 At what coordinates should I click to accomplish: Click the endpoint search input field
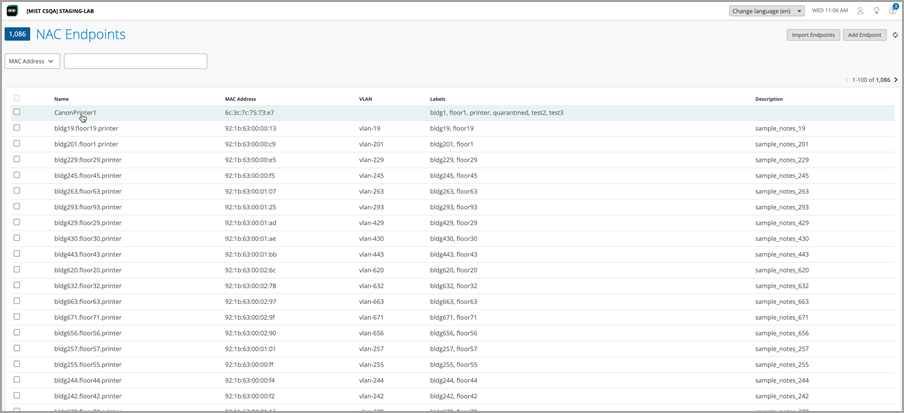(135, 61)
